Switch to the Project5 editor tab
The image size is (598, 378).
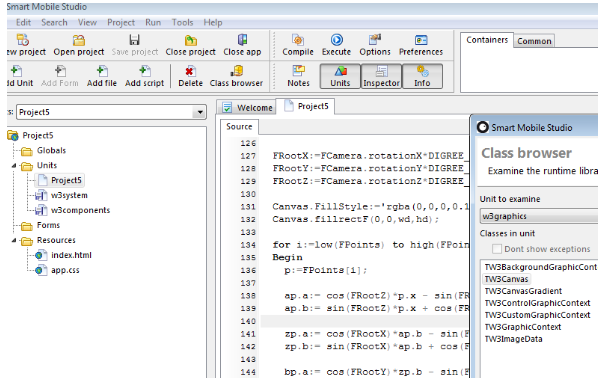(x=305, y=106)
